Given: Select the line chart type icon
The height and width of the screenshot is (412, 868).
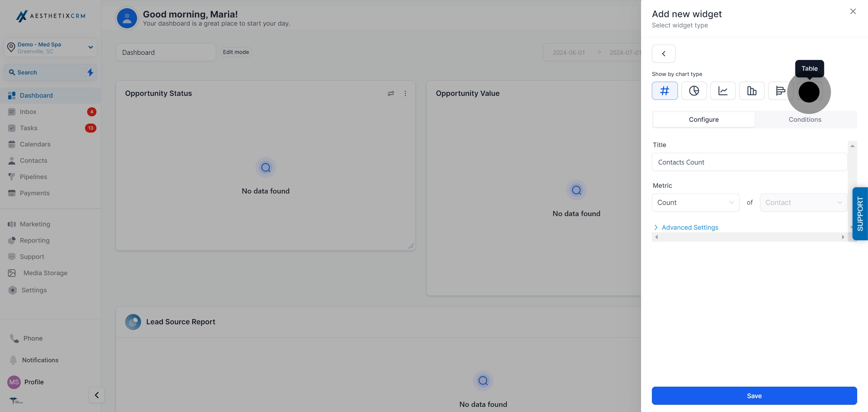Looking at the screenshot, I should pyautogui.click(x=723, y=91).
